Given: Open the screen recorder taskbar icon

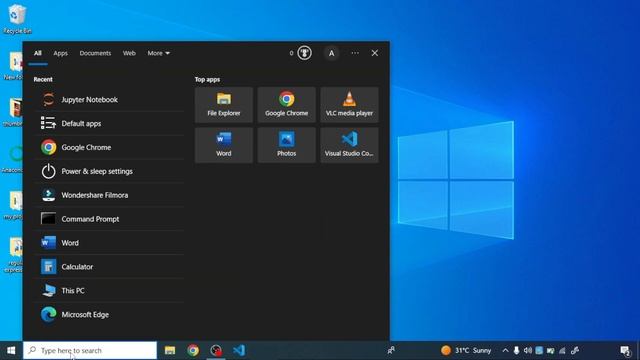Looking at the screenshot, I should coord(216,350).
